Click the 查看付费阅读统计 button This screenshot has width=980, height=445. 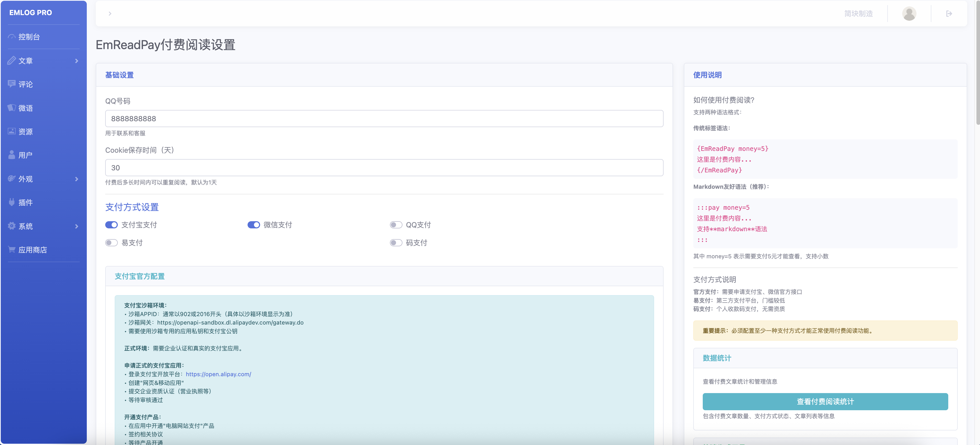point(825,401)
